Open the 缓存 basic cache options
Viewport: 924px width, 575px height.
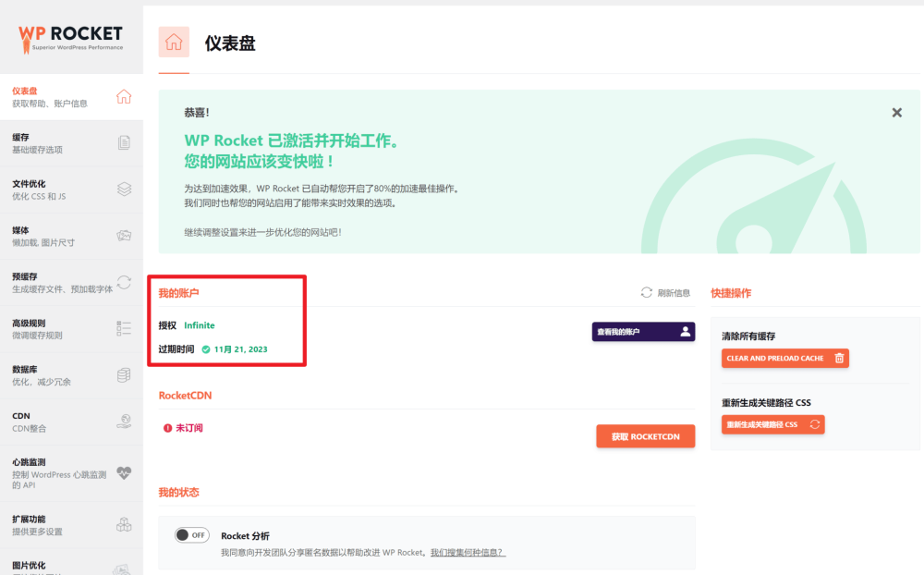point(71,143)
